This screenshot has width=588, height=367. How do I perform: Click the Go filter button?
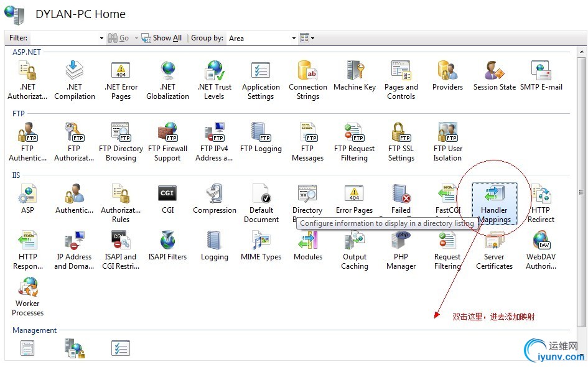(118, 38)
